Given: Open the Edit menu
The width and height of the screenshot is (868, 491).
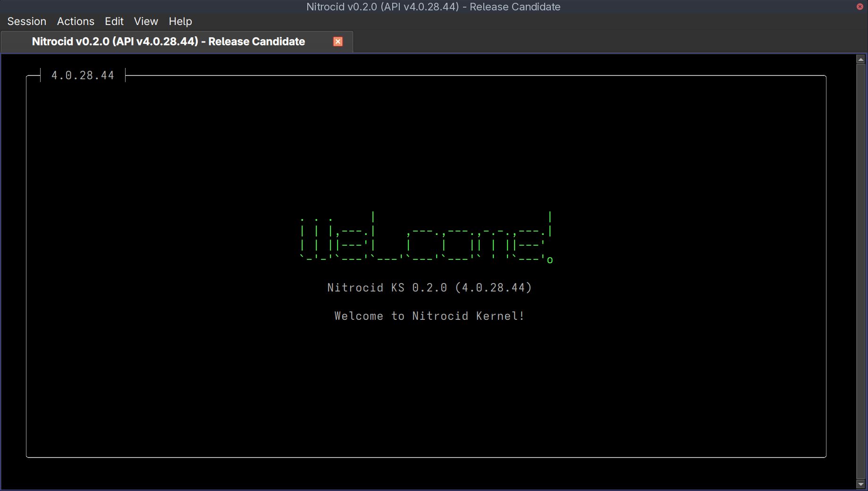Looking at the screenshot, I should (x=114, y=21).
